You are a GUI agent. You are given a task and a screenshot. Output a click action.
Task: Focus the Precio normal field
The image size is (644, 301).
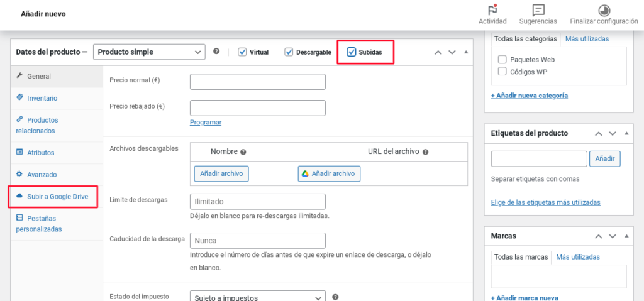tap(257, 82)
